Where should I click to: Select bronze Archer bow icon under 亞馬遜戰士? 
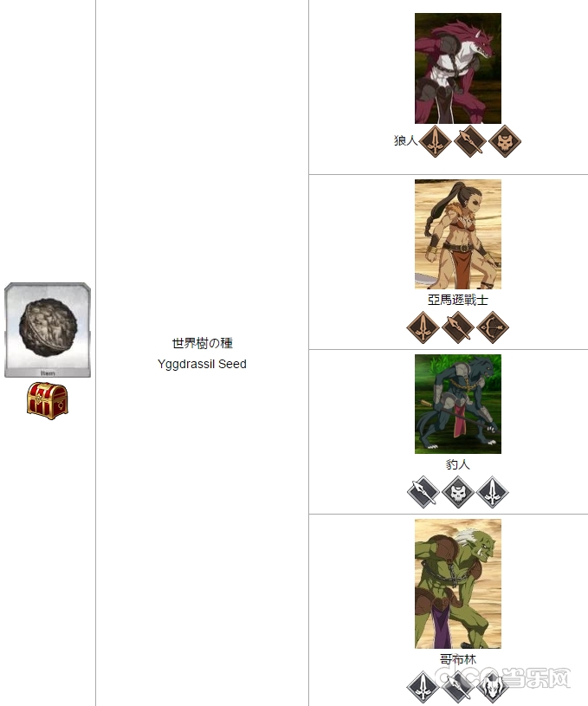point(493,327)
